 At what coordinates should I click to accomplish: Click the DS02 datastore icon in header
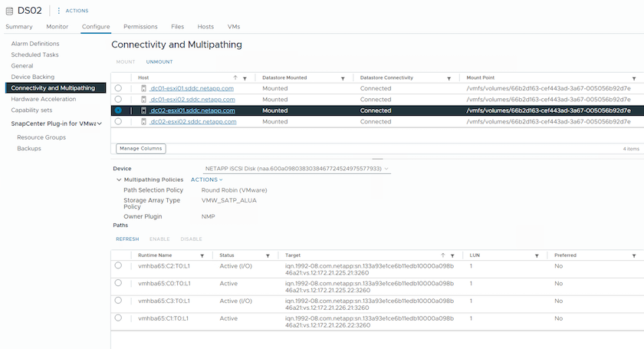(11, 10)
